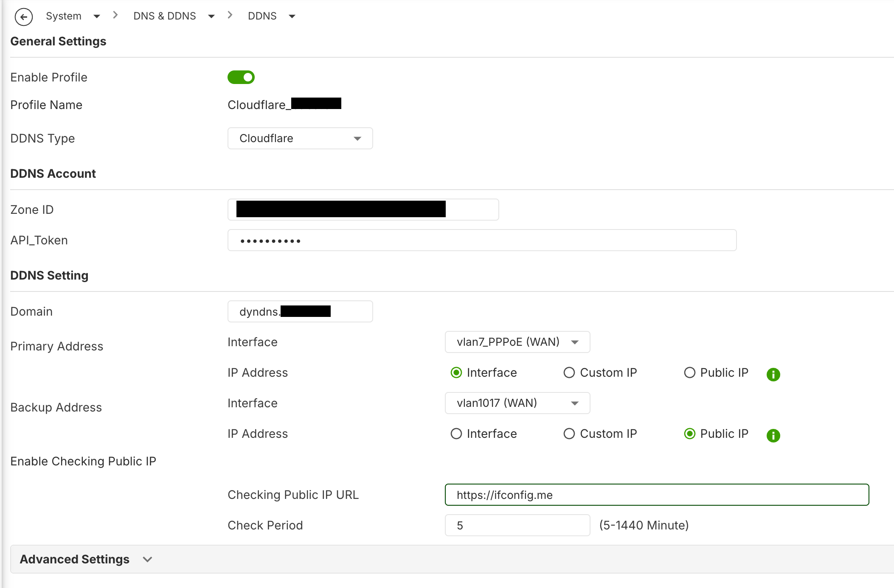Click info icon beside Primary Public IP
This screenshot has width=894, height=588.
point(773,374)
